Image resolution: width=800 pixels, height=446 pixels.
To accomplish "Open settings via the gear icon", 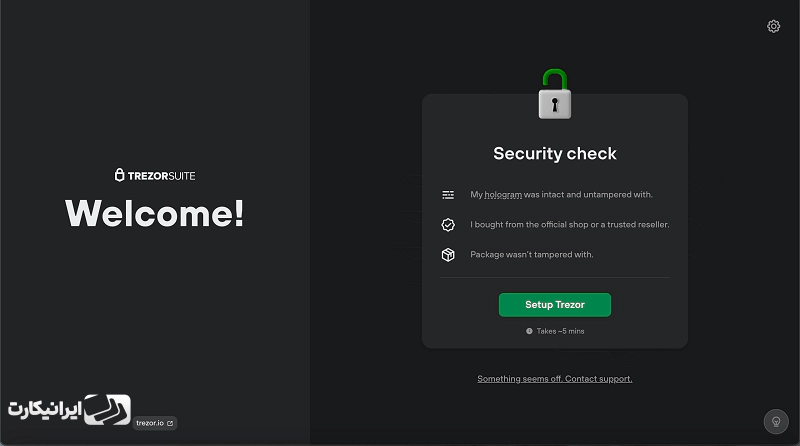I will (773, 26).
